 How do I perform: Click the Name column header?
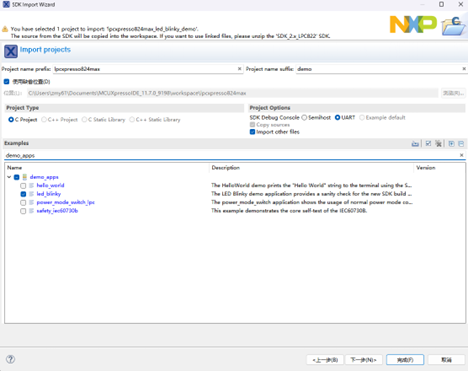pos(107,168)
